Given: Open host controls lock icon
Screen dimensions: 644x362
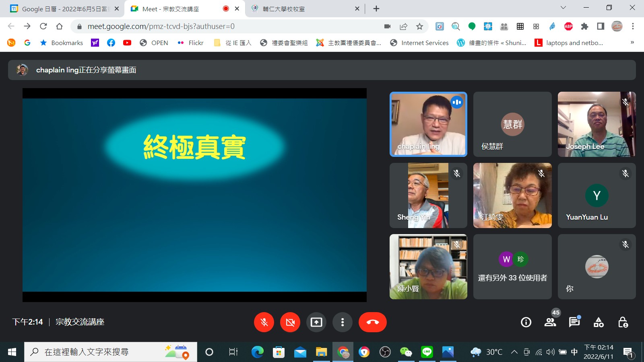Looking at the screenshot, I should pyautogui.click(x=623, y=322).
